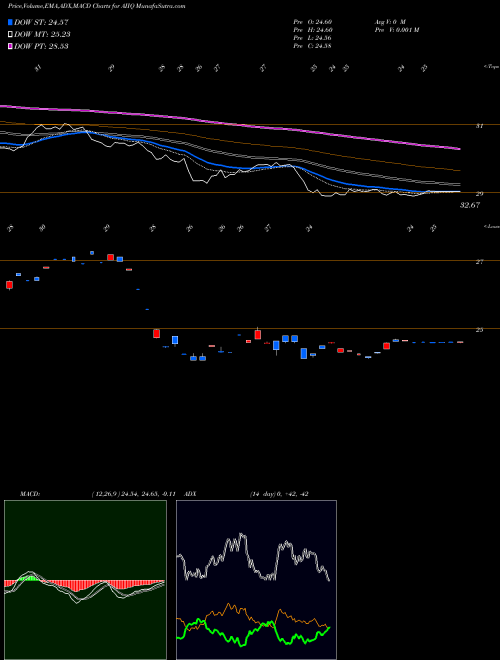Image resolution: width=500 pixels, height=660 pixels.
Task: Click the white DOW MT legend swatch
Action: pyautogui.click(x=11, y=34)
